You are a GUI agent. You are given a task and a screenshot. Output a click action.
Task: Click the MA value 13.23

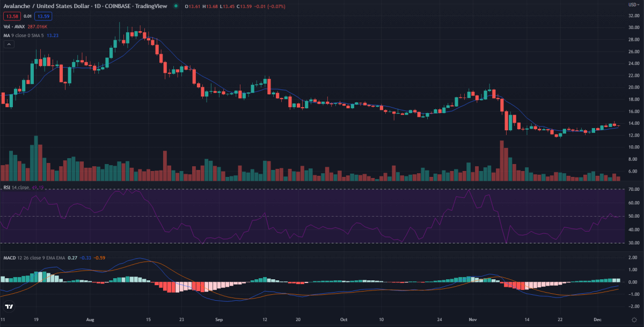(53, 35)
